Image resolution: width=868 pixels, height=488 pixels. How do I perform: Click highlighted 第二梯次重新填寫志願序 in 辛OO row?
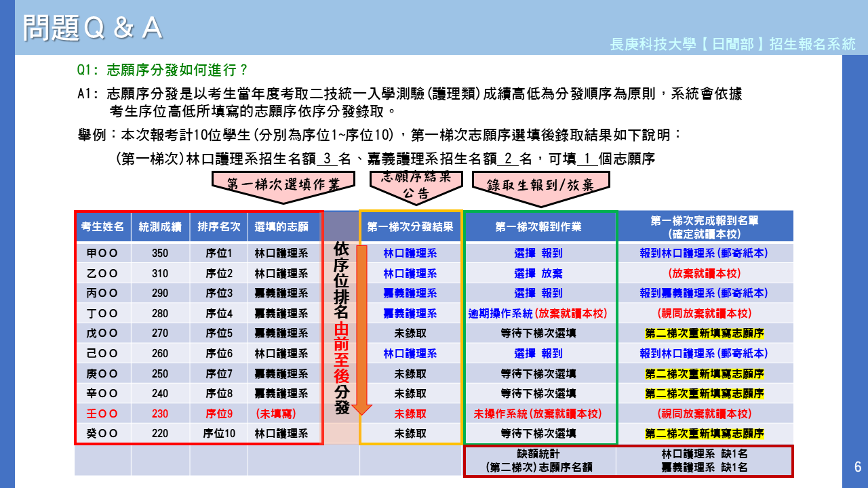click(704, 394)
